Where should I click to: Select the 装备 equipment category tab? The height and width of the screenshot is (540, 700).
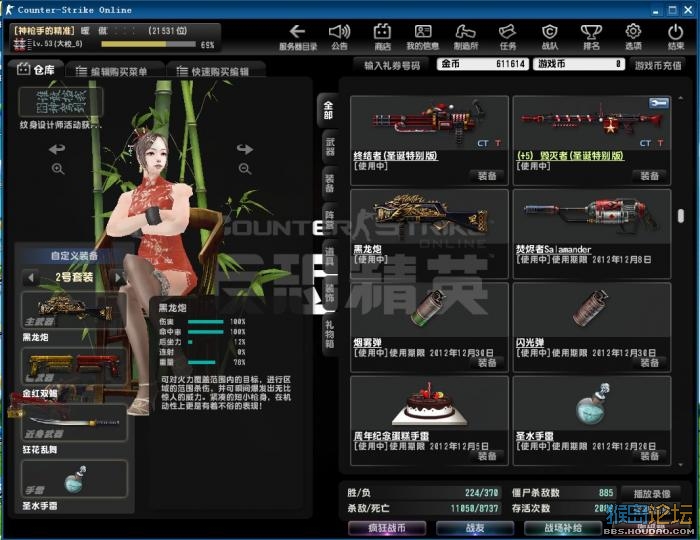pos(329,183)
